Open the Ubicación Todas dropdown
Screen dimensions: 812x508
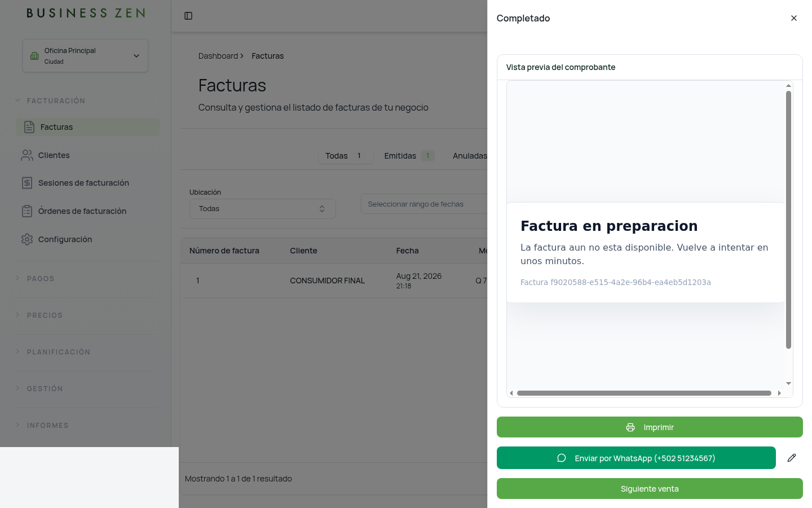coord(263,209)
